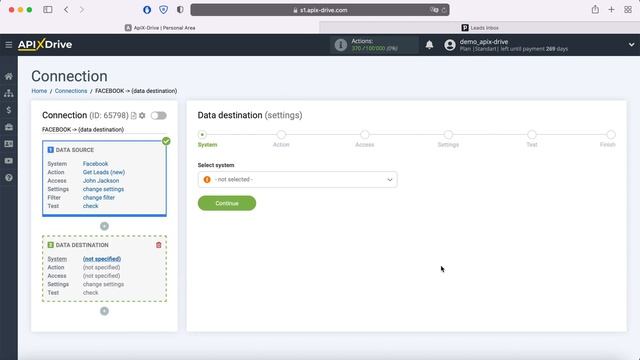Toggle the connection on/off switch
Viewport: 640px width, 360px height.
[x=158, y=116]
